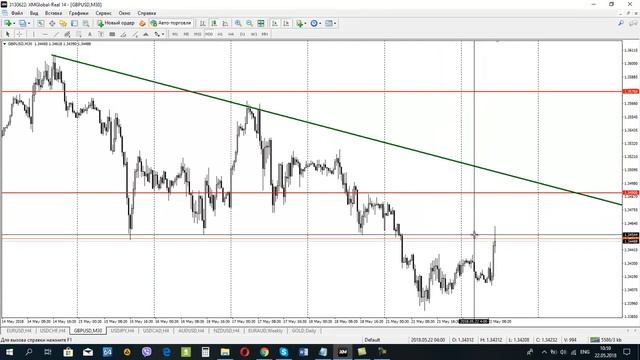This screenshot has height=360, width=640.
Task: Toggle the H4 timeframe button
Action: [231, 34]
